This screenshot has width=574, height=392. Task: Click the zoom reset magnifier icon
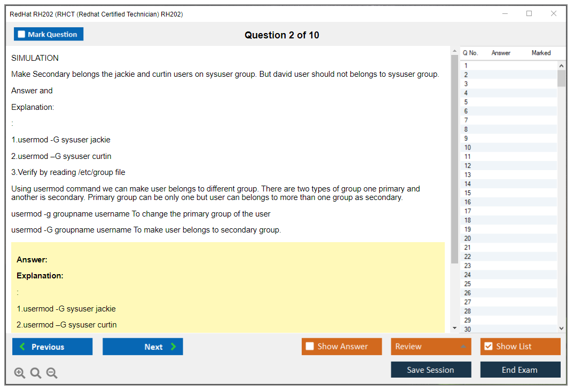coord(36,373)
